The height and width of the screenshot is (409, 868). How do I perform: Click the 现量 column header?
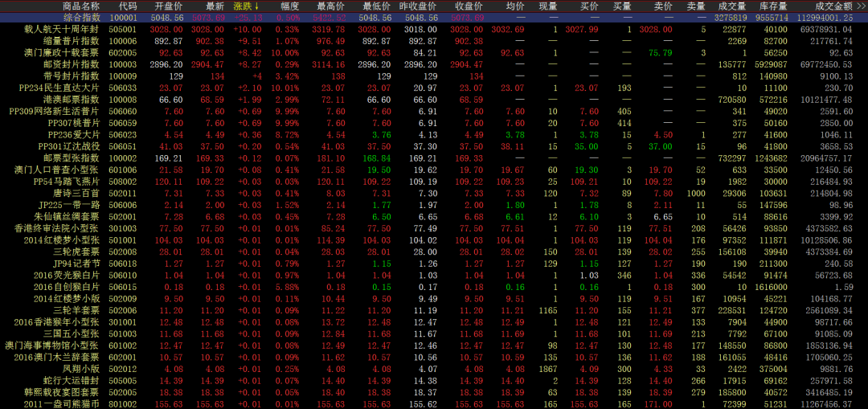(x=548, y=6)
